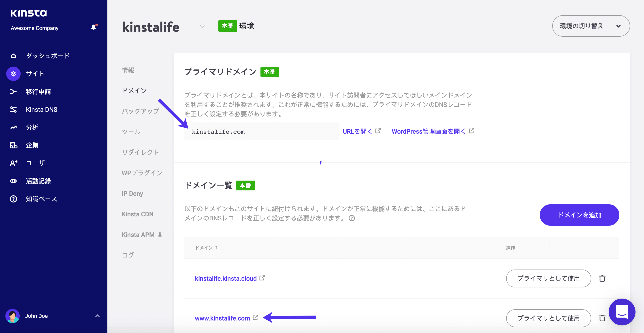Click the Kinsta DNS icon
Screen dimensions: 644x333
coord(13,110)
